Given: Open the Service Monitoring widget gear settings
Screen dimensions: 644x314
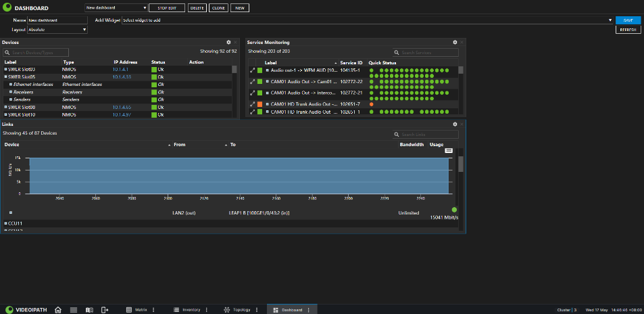Looking at the screenshot, I should point(455,42).
